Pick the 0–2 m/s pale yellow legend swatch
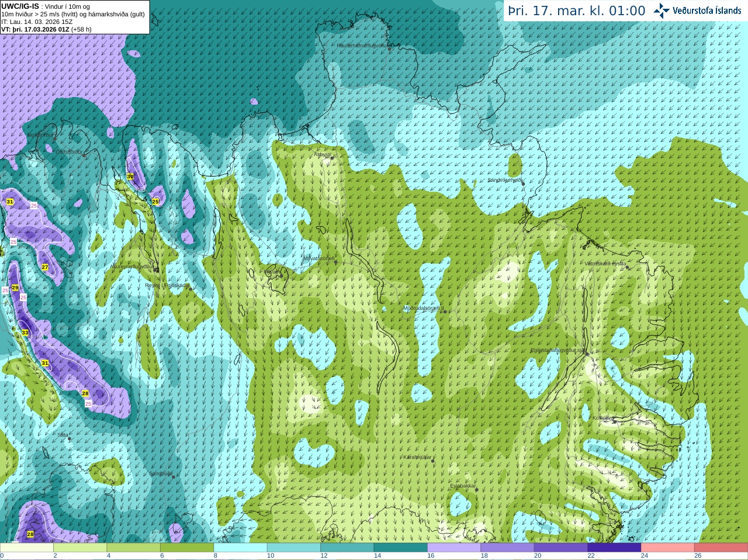 coord(27,548)
